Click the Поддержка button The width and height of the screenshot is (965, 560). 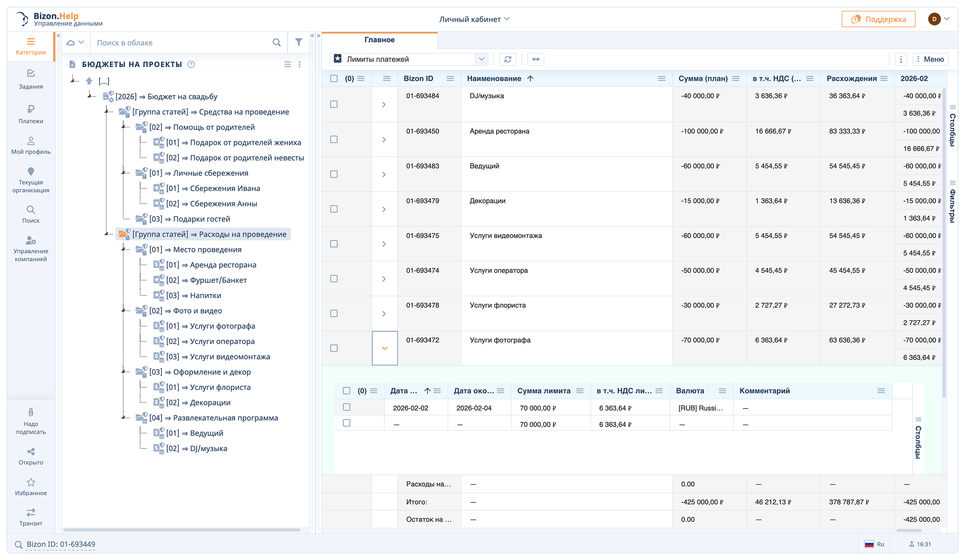coord(878,19)
